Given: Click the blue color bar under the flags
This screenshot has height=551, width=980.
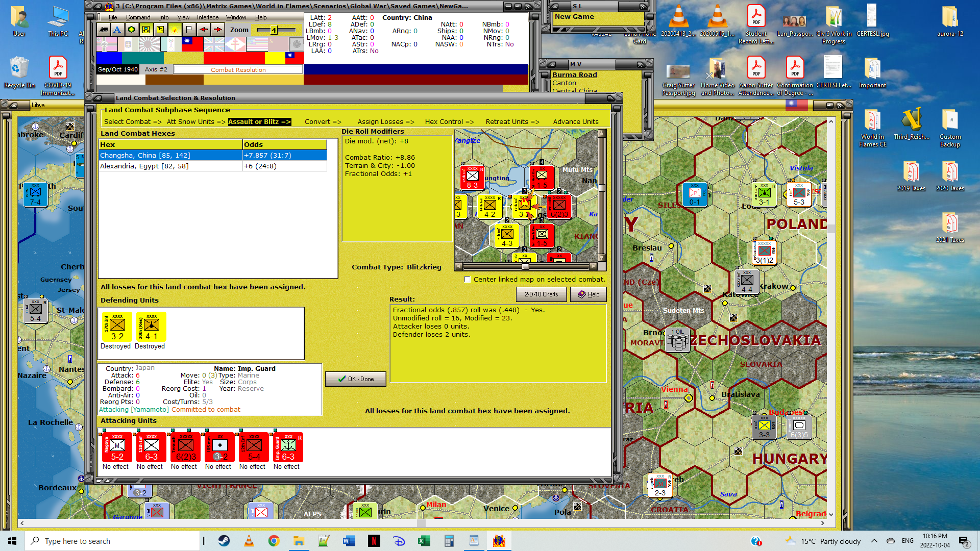Looking at the screenshot, I should tap(109, 58).
